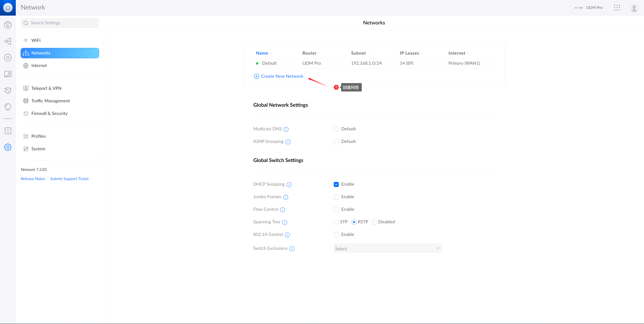
Task: Check Jumbo Frames Enable checkbox
Action: [x=336, y=197]
